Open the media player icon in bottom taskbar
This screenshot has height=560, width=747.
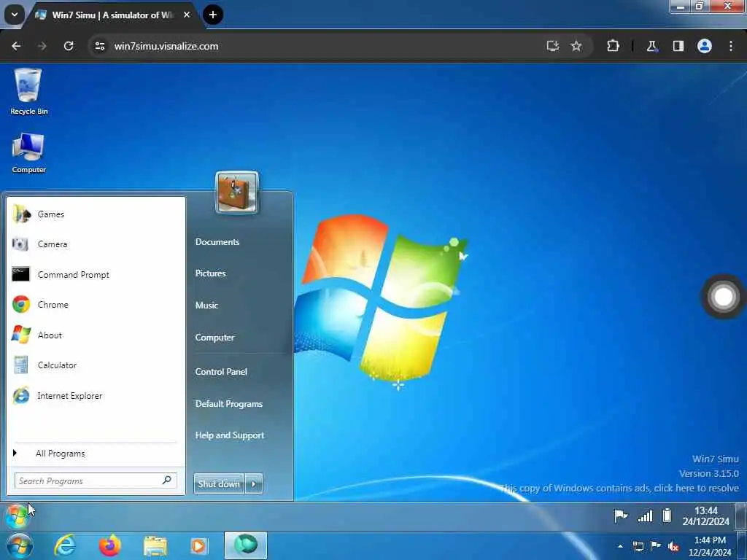[x=198, y=545]
